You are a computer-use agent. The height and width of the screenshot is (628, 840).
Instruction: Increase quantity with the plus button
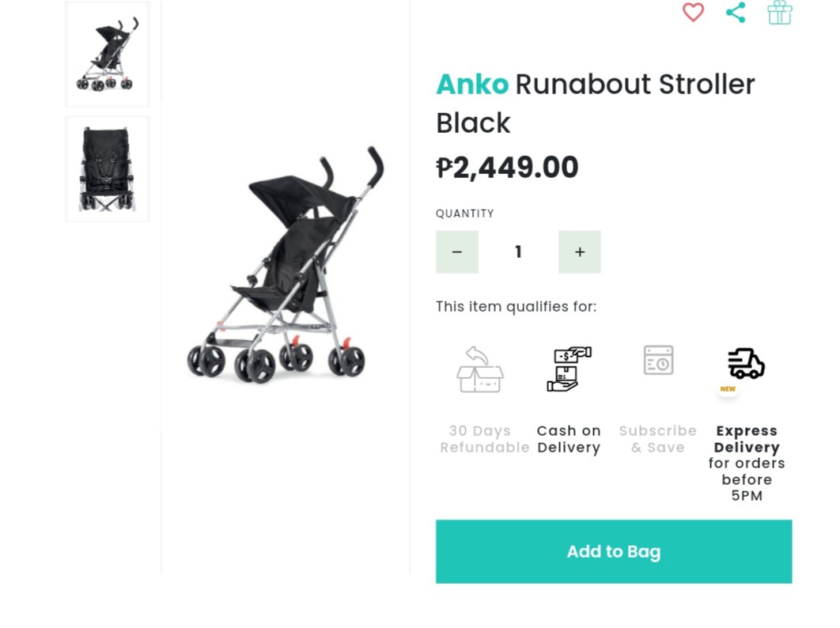580,252
